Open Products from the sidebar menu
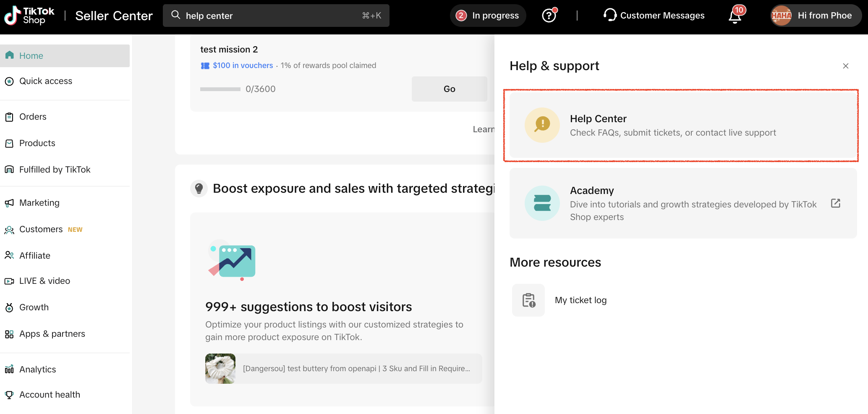Image resolution: width=868 pixels, height=414 pixels. [x=37, y=143]
